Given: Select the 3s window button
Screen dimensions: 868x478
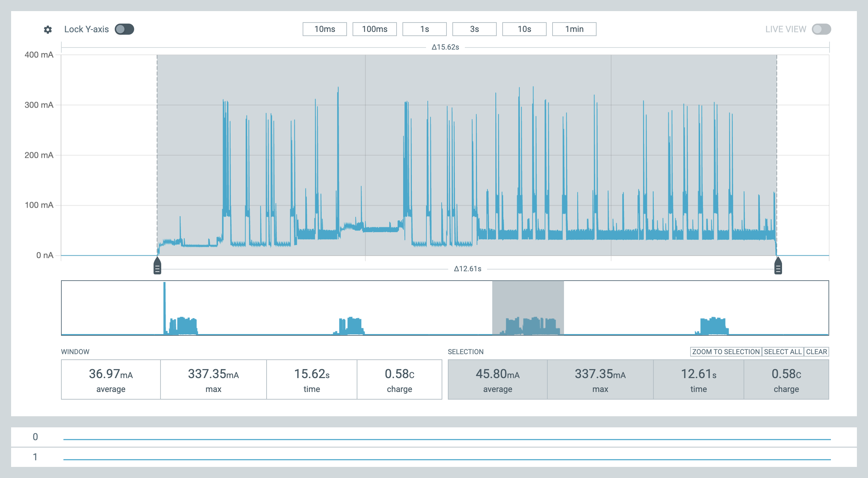Looking at the screenshot, I should [x=475, y=29].
